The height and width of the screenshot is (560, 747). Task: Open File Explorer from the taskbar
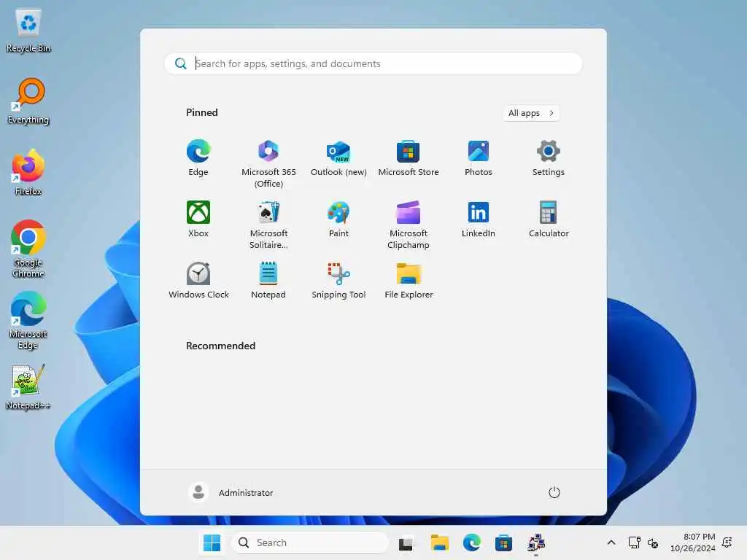439,542
